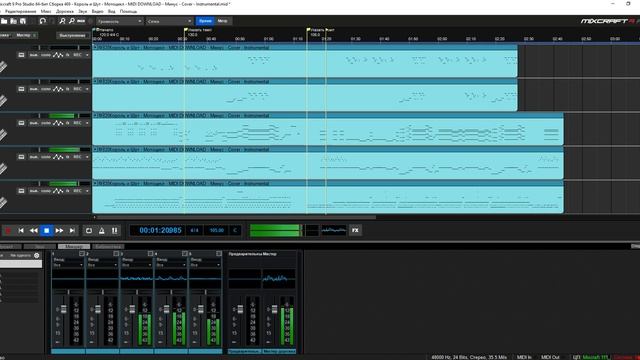Rewind to start of project
The width and height of the screenshot is (640, 360).
(21, 231)
